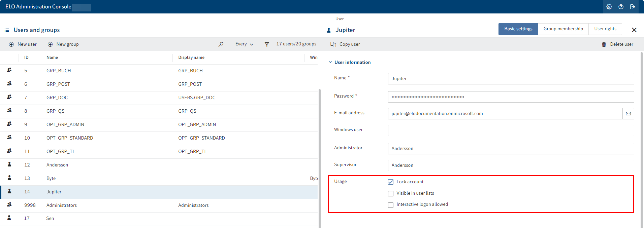Sort by the Display name column header
This screenshot has width=644, height=228.
tap(191, 58)
